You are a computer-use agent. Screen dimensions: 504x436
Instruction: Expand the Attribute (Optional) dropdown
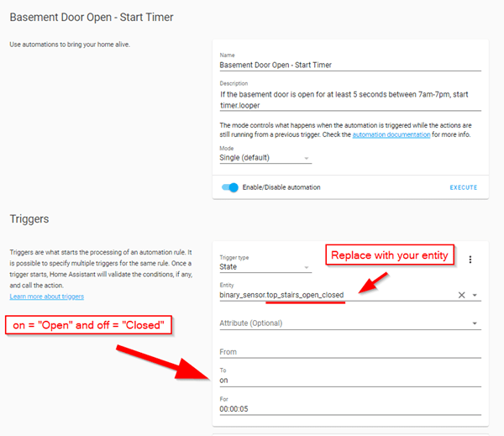click(475, 323)
